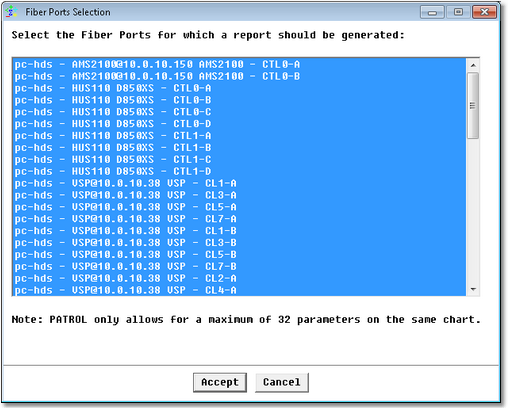Viewport: 508px width, 410px height.
Task: Select the VSP CL5-A port row
Action: (x=239, y=207)
